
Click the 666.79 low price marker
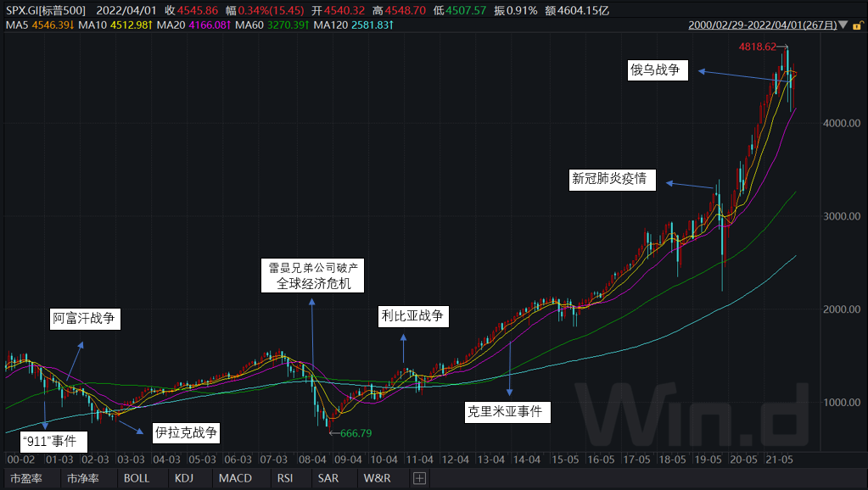pyautogui.click(x=356, y=433)
